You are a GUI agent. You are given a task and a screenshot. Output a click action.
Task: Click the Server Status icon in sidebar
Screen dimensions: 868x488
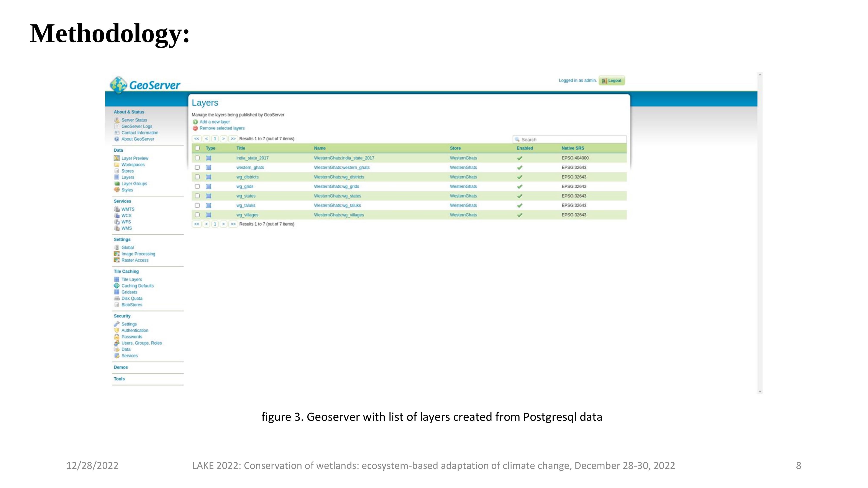(x=116, y=120)
